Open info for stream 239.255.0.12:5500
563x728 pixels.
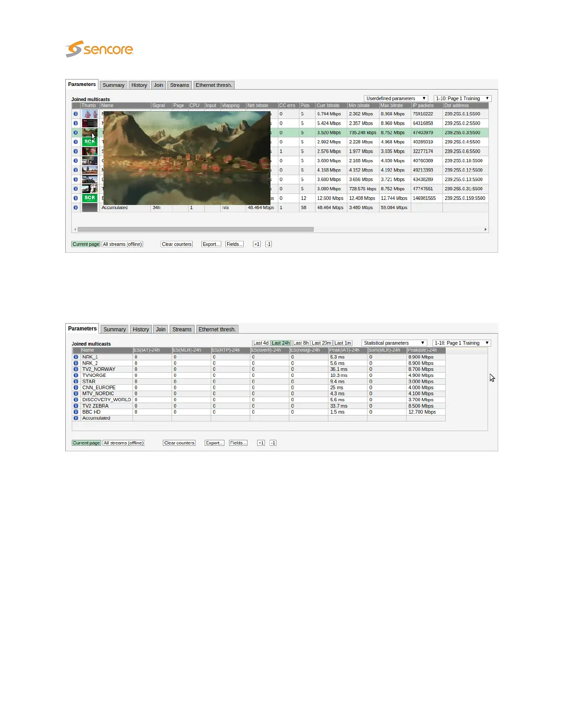75,170
